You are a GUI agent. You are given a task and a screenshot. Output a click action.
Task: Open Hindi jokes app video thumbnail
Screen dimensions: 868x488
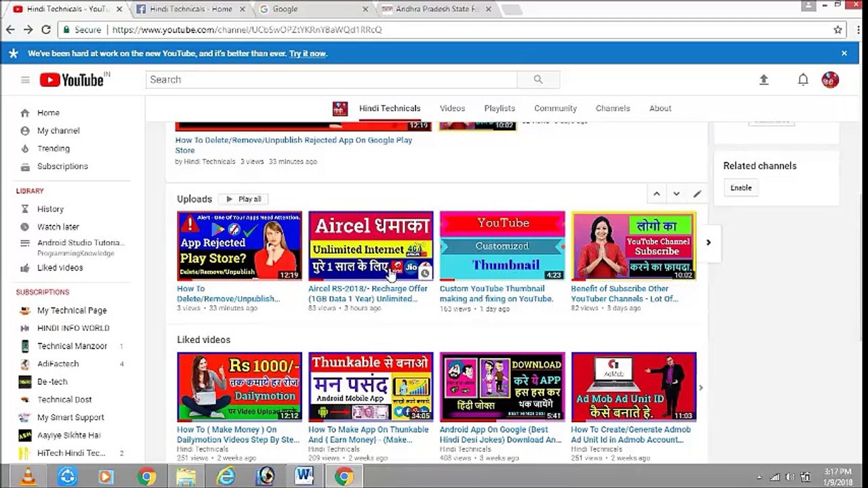(x=502, y=387)
